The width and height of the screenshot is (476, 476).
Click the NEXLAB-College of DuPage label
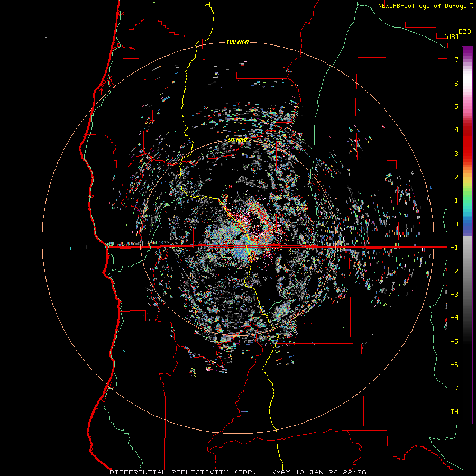coord(425,6)
